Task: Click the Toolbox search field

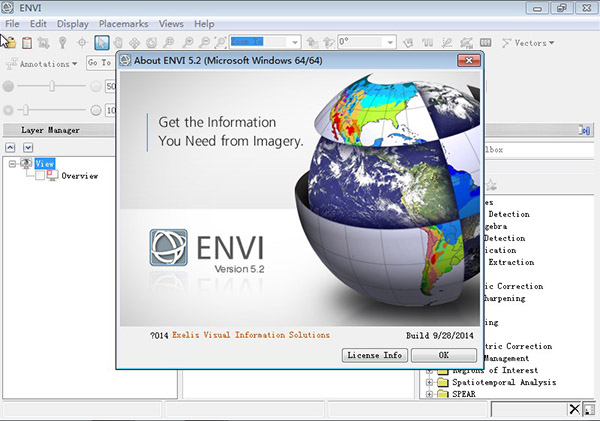Action: click(539, 150)
